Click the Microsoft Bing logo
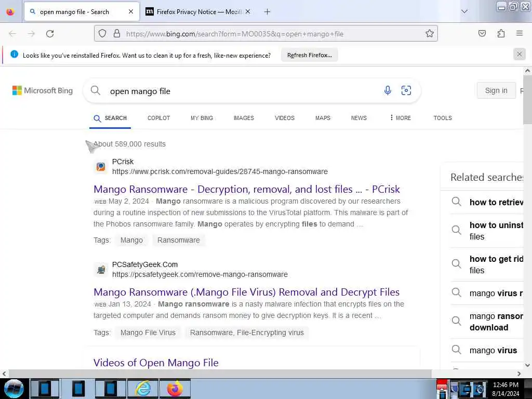Image resolution: width=532 pixels, height=399 pixels. pyautogui.click(x=43, y=90)
